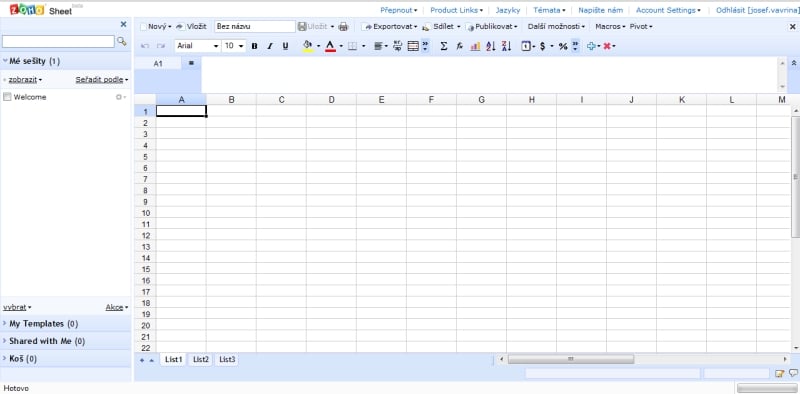Open Account Settings menu
The height and width of the screenshot is (394, 800).
point(668,10)
